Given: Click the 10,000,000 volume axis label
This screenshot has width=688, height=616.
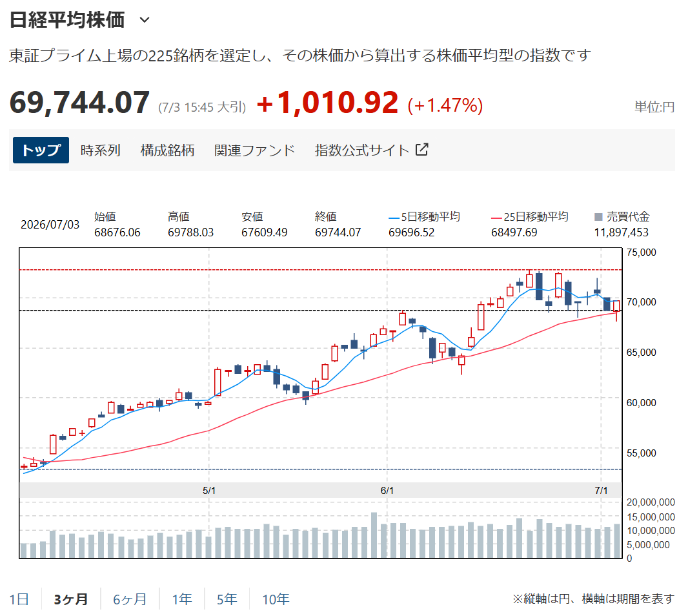Looking at the screenshot, I should click(x=651, y=530).
